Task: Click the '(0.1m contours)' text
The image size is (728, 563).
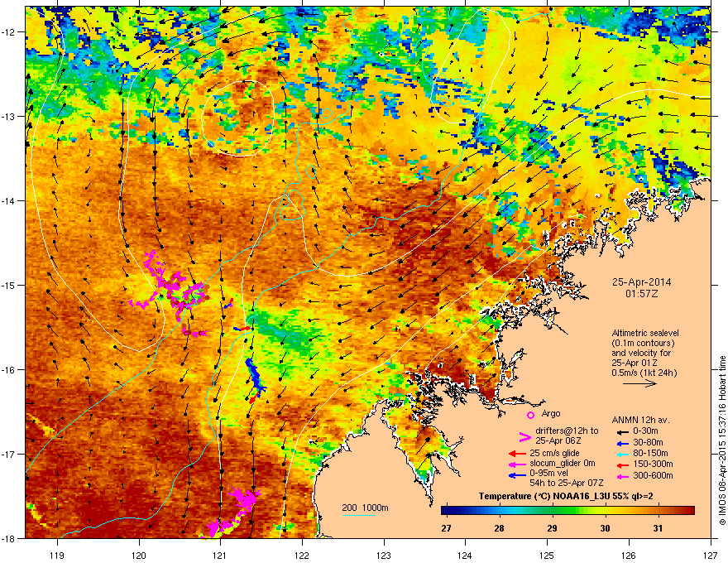Action: click(x=643, y=344)
